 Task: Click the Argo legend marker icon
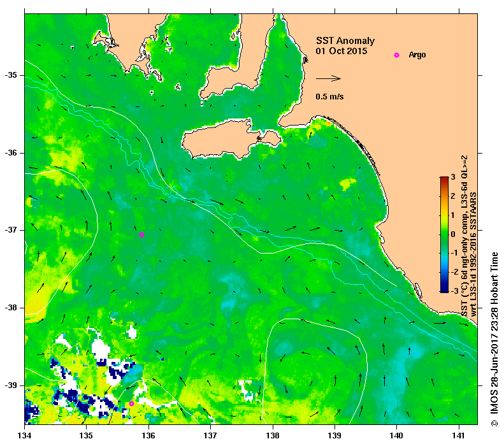[x=397, y=55]
